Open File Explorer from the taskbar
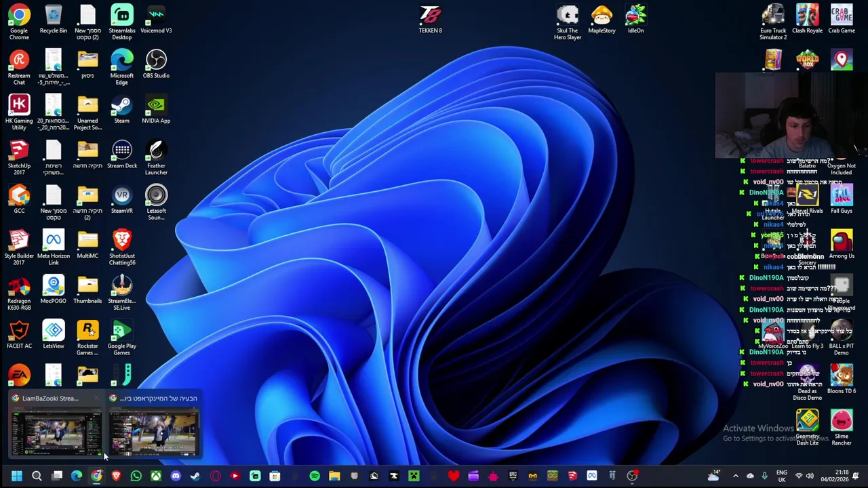The width and height of the screenshot is (868, 488). click(x=334, y=476)
